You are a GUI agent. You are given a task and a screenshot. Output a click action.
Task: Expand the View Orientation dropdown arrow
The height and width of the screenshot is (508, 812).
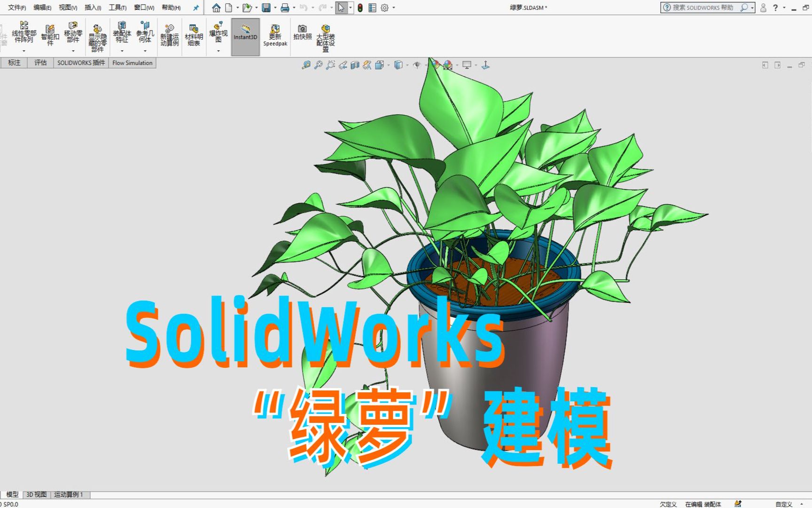click(388, 65)
